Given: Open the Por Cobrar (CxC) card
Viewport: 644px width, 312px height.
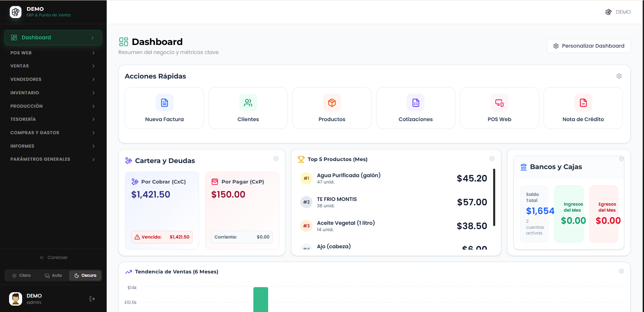Looking at the screenshot, I should (x=162, y=211).
